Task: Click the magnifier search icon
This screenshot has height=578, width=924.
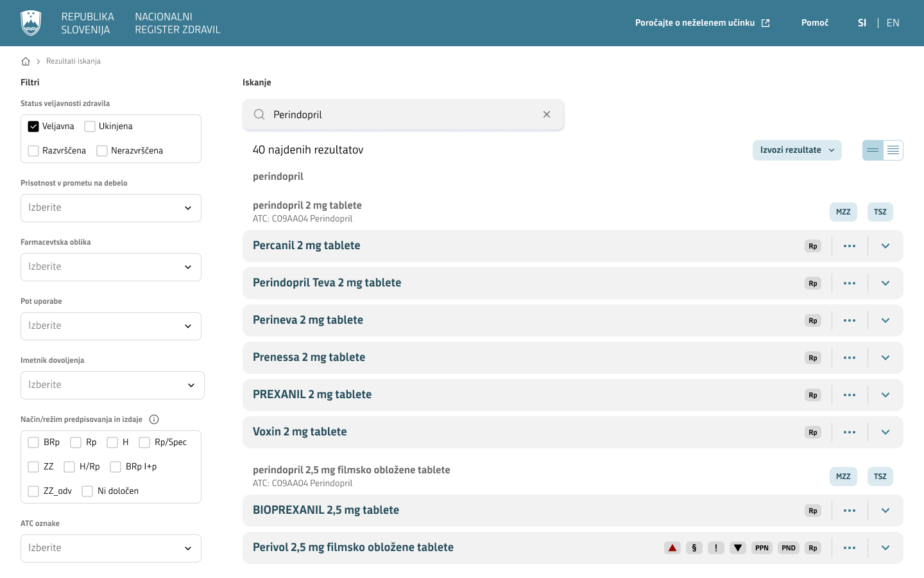Action: [x=259, y=114]
